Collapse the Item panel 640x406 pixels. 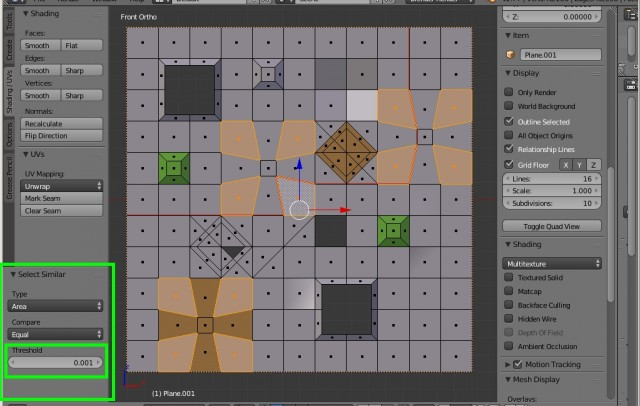508,35
